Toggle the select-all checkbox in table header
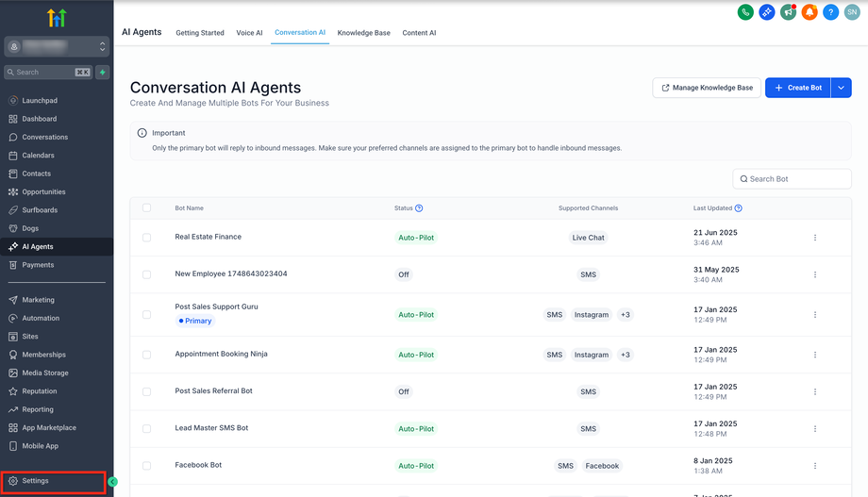The image size is (868, 497). (x=146, y=208)
